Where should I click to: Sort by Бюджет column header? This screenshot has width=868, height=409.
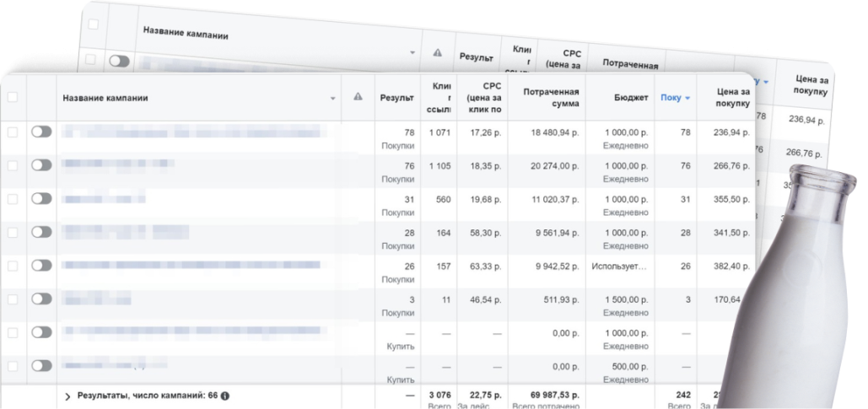point(631,98)
